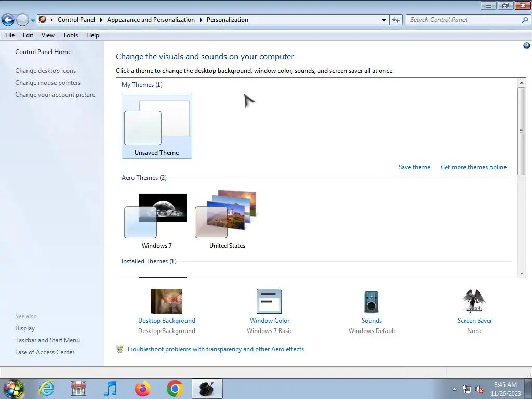This screenshot has height=399, width=532.
Task: Show hidden system tray icons
Action: coord(454,389)
